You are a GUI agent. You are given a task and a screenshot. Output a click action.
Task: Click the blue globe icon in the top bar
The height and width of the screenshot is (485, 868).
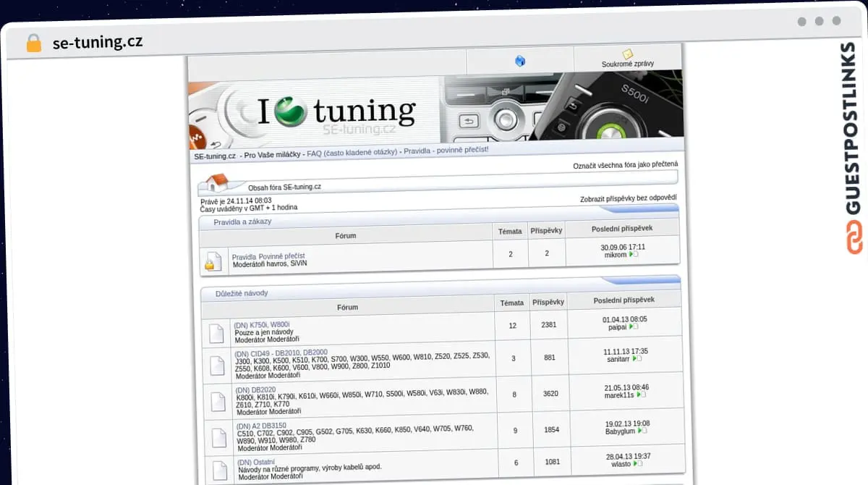519,60
